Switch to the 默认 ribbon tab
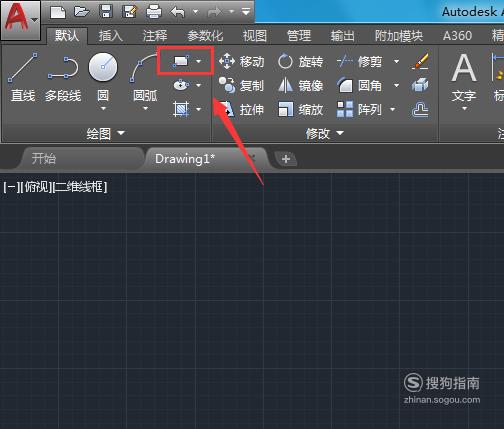 click(x=67, y=35)
